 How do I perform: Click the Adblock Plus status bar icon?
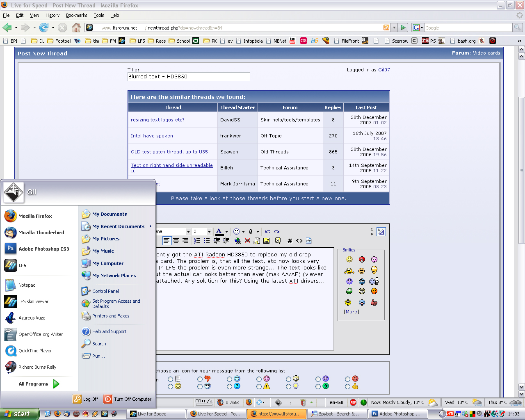353,402
